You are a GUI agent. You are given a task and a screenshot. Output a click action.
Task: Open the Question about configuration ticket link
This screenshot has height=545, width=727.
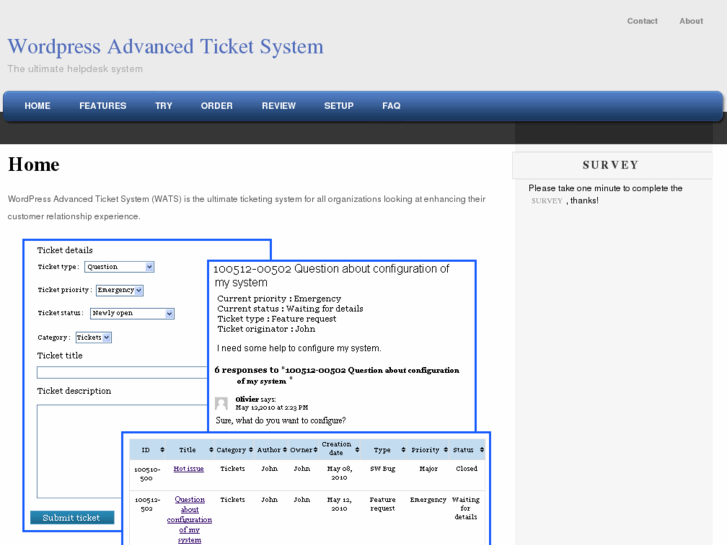[189, 519]
